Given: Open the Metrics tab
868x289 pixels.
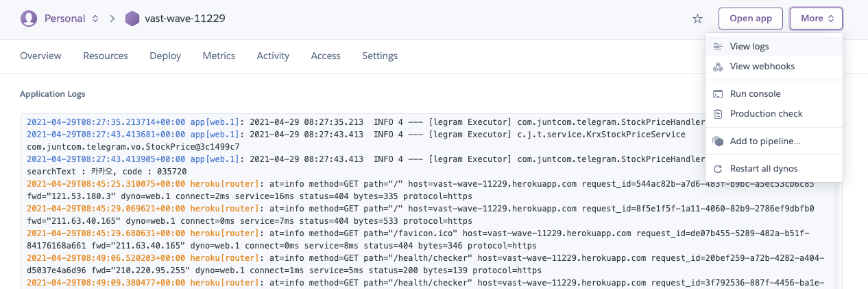Looking at the screenshot, I should [219, 56].
